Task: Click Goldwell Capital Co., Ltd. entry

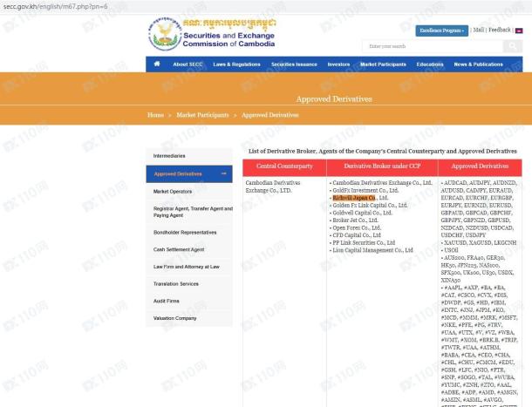Action: pos(362,213)
